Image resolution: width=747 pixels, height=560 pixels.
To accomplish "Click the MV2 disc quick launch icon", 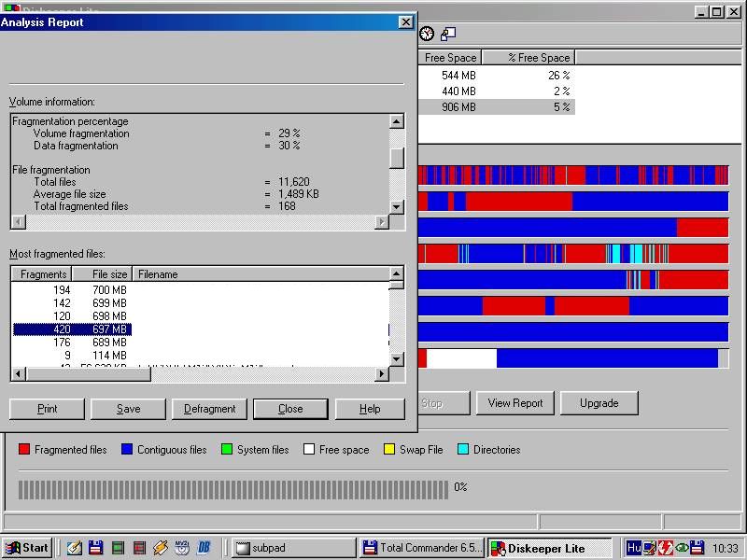I will pyautogui.click(x=182, y=548).
